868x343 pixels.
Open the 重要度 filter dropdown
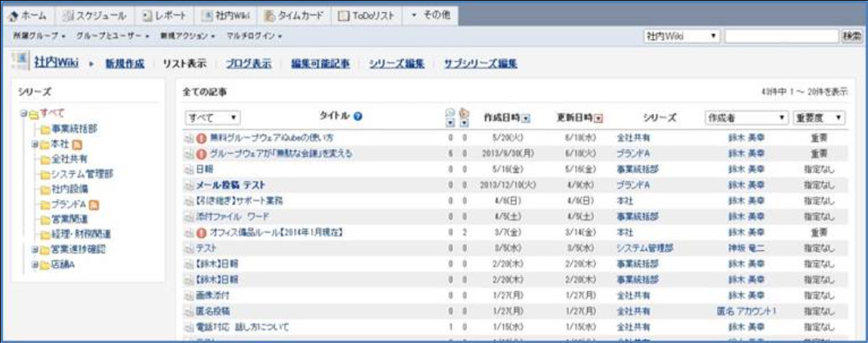(x=819, y=118)
